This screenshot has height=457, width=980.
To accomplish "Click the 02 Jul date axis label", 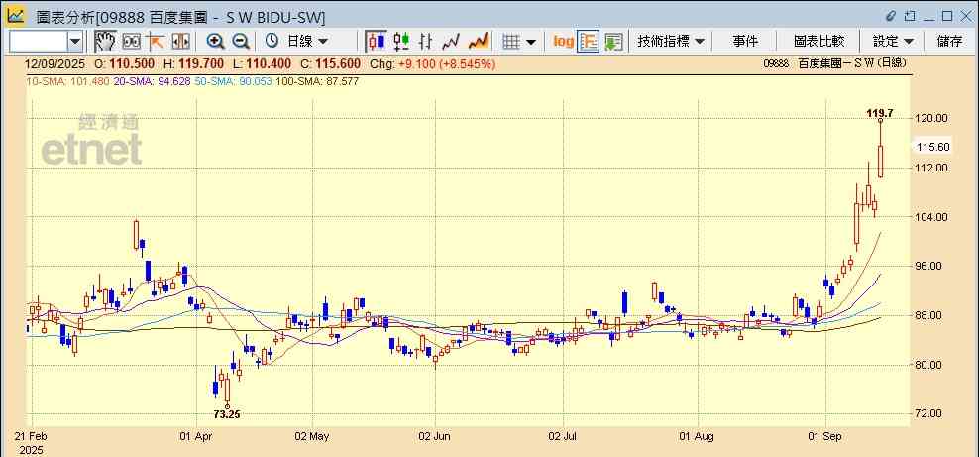I will tap(563, 435).
